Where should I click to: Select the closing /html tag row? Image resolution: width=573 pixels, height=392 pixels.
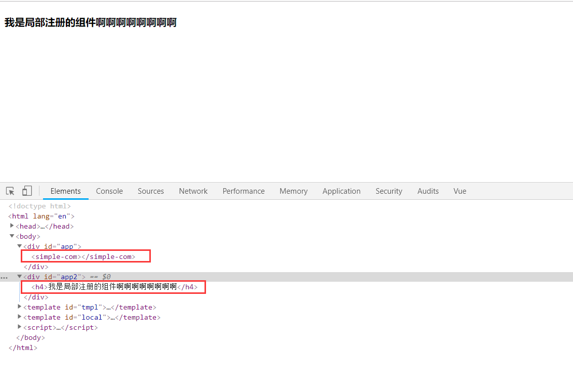[x=23, y=348]
